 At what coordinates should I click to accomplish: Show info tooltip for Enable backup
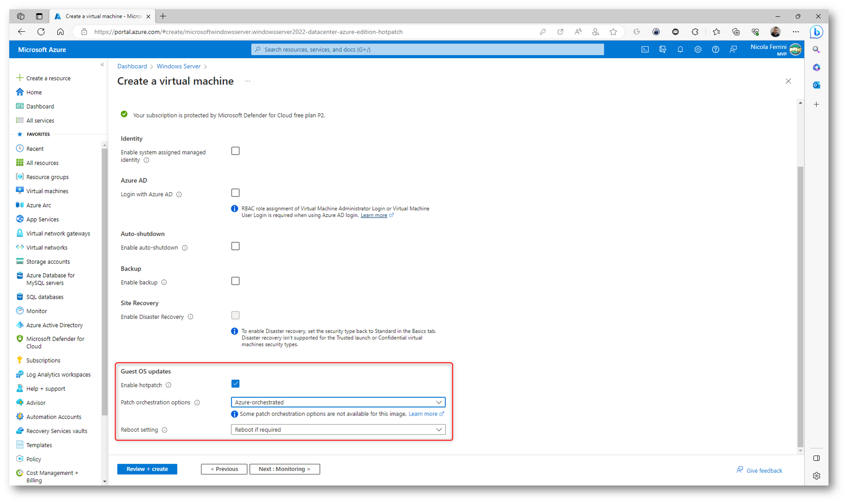coord(164,282)
